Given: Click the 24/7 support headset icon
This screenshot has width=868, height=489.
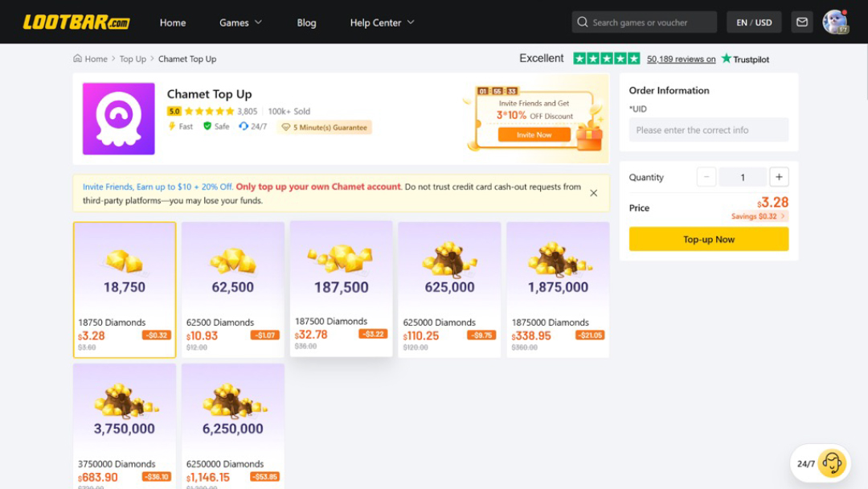Looking at the screenshot, I should pos(243,126).
